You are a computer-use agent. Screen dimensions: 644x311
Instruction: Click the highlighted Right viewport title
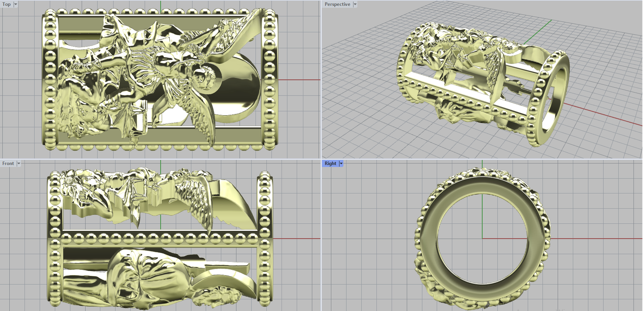click(330, 164)
